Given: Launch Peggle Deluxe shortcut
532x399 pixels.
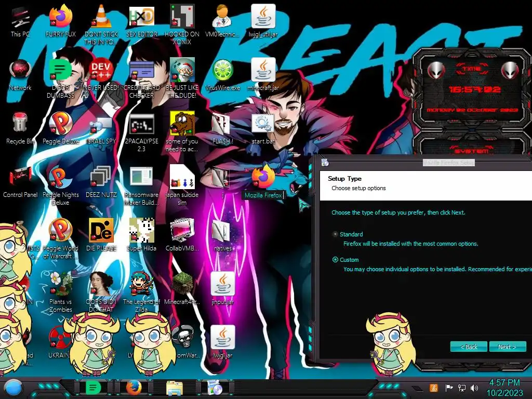Looking at the screenshot, I should [61, 124].
